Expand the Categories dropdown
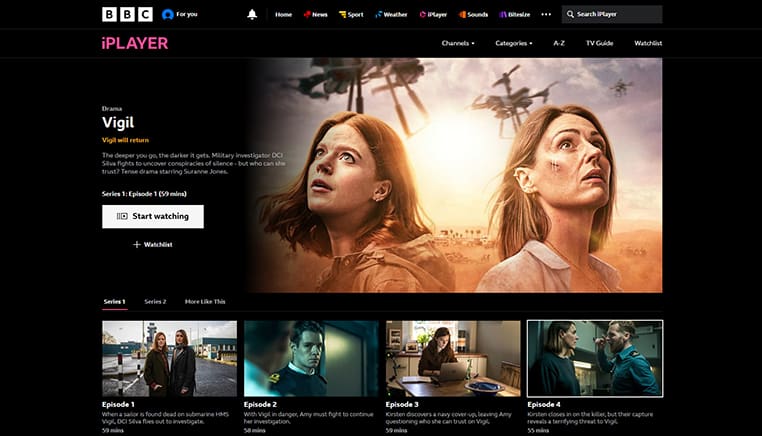762x436 pixels. 514,43
